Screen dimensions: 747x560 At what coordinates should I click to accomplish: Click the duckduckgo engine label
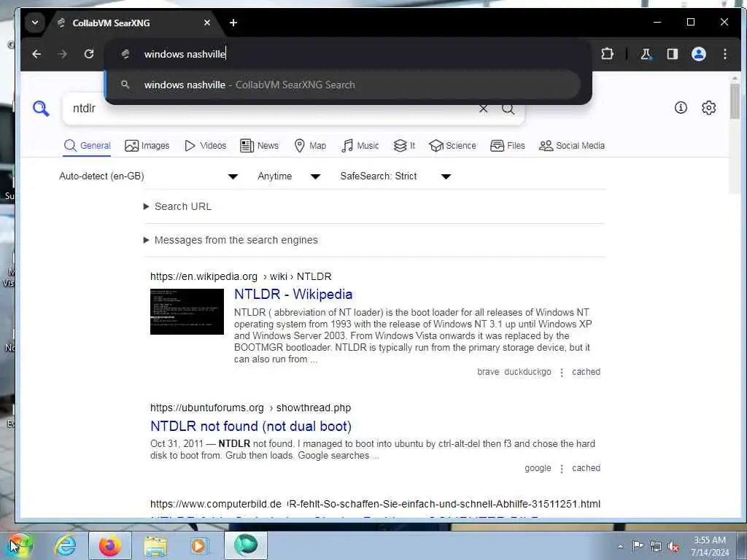click(527, 372)
